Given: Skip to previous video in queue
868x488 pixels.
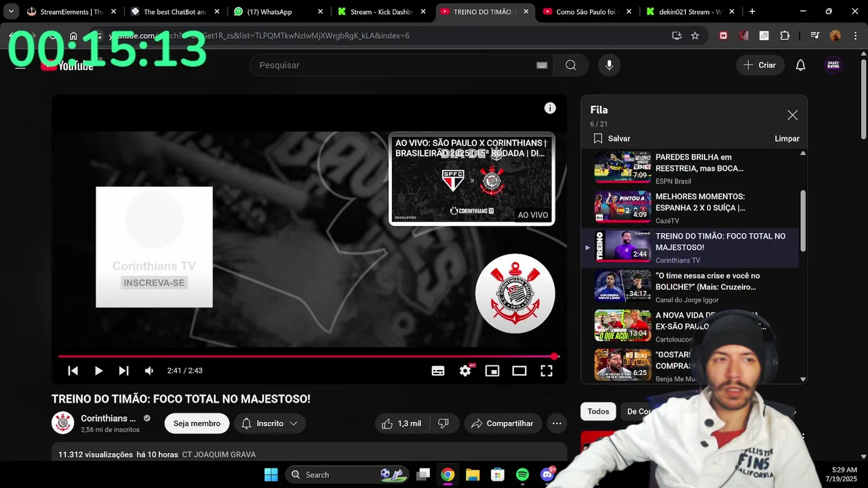Looking at the screenshot, I should tap(73, 371).
